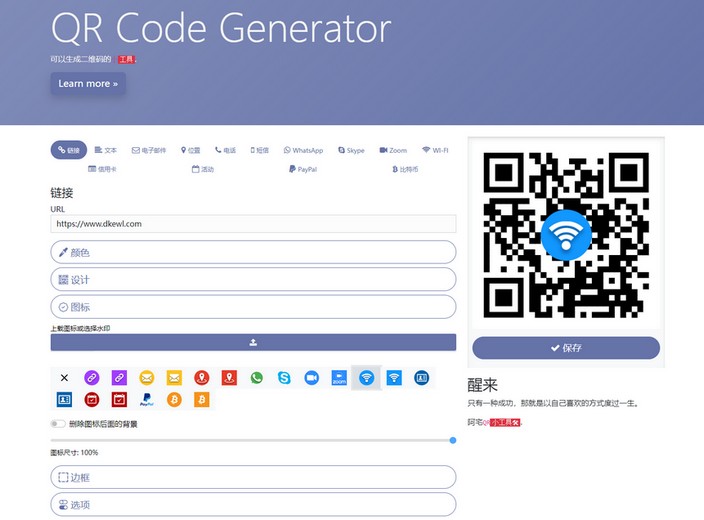This screenshot has width=704, height=520.
Task: Pick the round blue Zoom camera icon
Action: [x=312, y=378]
